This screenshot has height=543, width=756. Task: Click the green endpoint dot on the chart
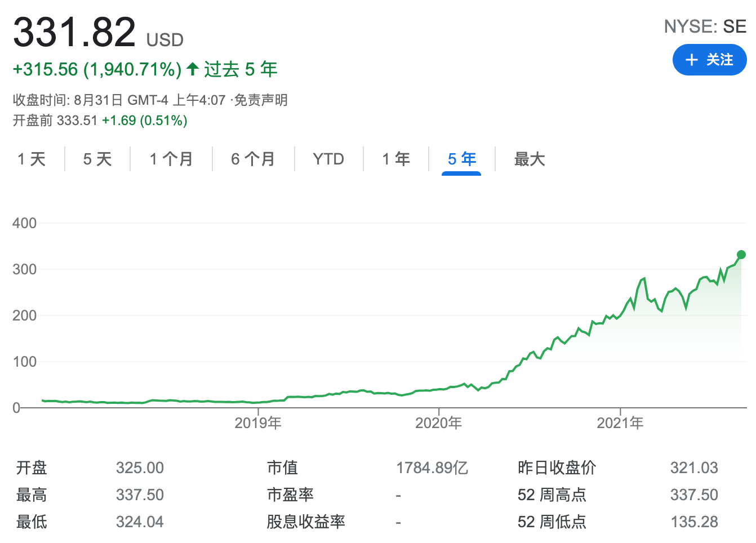coord(740,255)
